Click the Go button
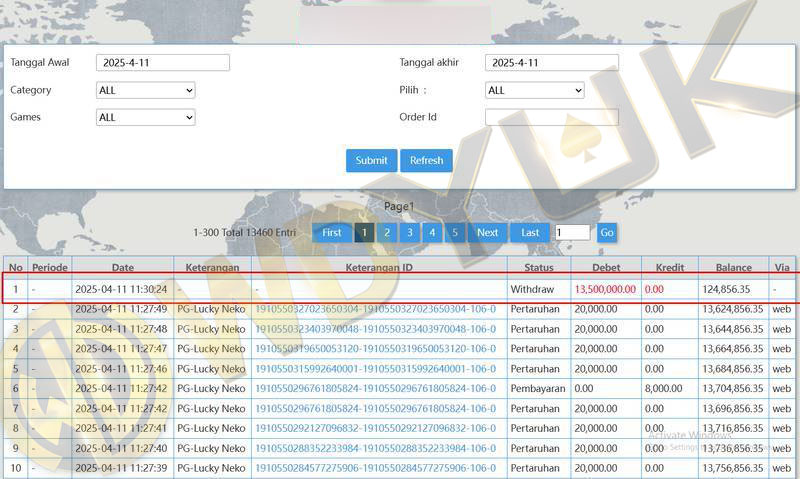 (x=607, y=233)
